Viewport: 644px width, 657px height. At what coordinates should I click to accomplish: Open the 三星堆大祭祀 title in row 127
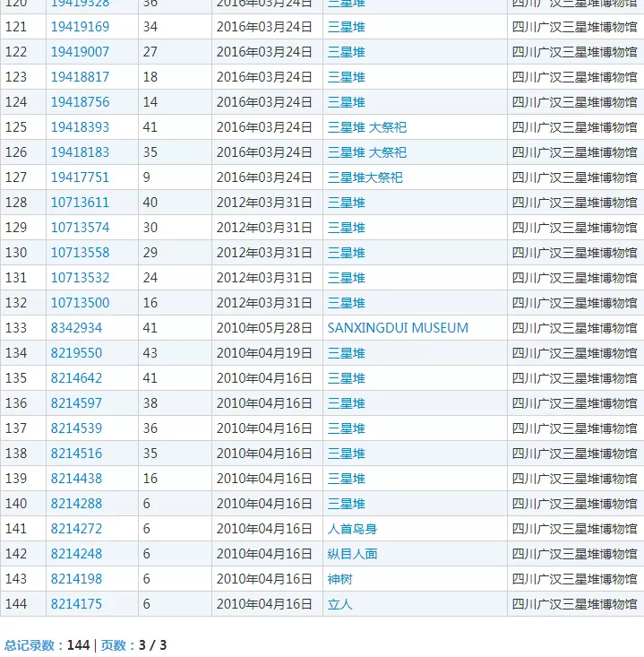point(365,177)
